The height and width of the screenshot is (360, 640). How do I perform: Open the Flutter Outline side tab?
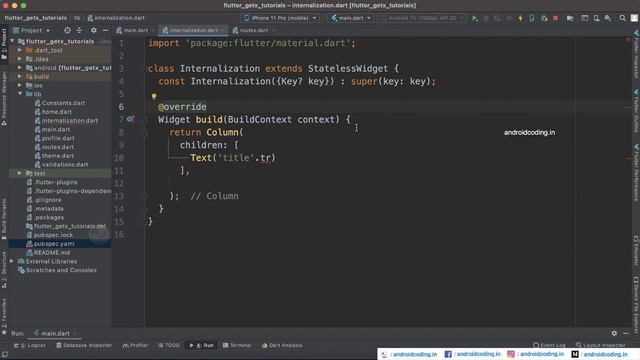pos(636,110)
